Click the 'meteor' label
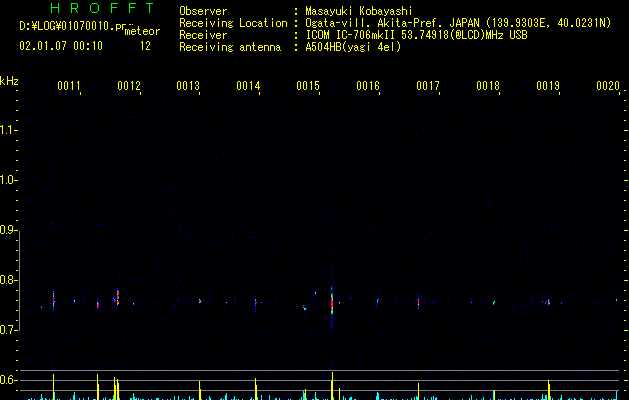The image size is (629, 400). pyautogui.click(x=142, y=31)
